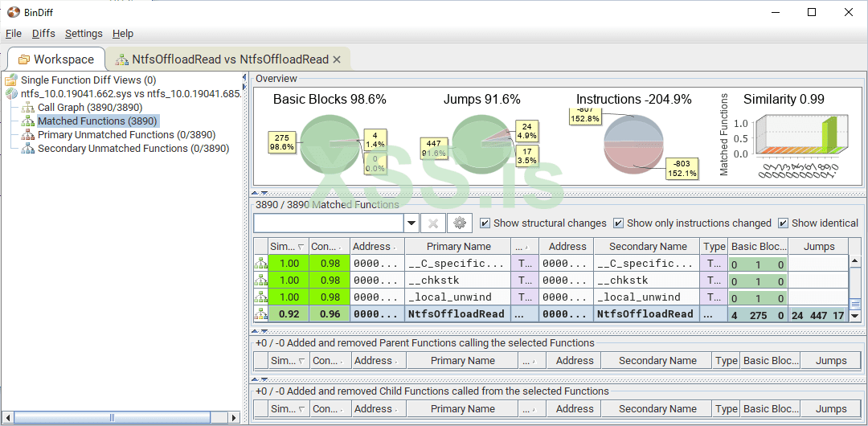The image size is (868, 426).
Task: Click the Single Function Diff Views folder icon
Action: click(x=11, y=80)
